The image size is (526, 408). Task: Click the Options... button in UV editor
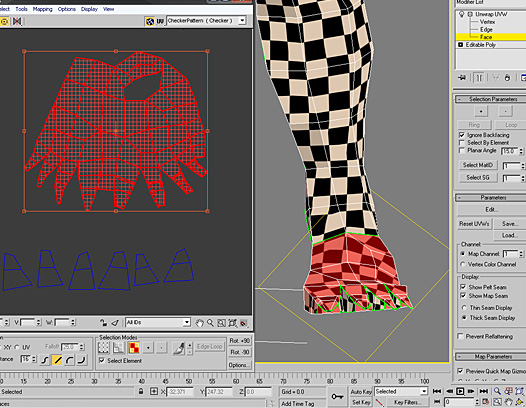tap(240, 365)
